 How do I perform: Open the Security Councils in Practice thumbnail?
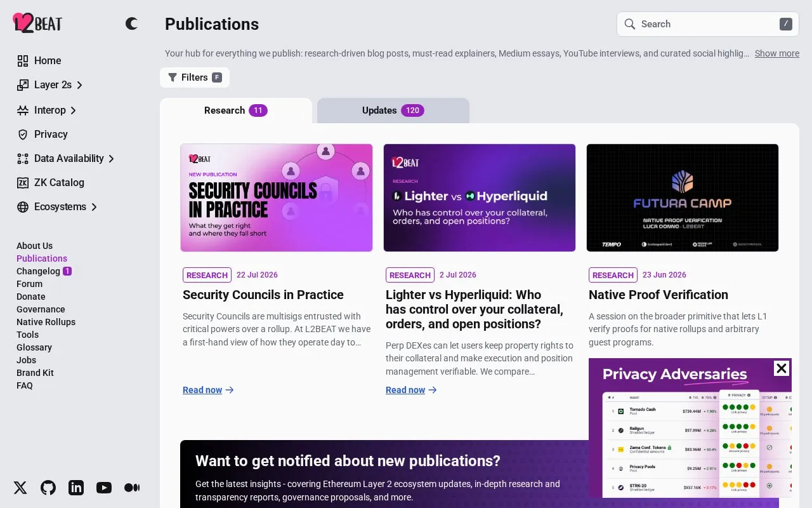point(277,197)
